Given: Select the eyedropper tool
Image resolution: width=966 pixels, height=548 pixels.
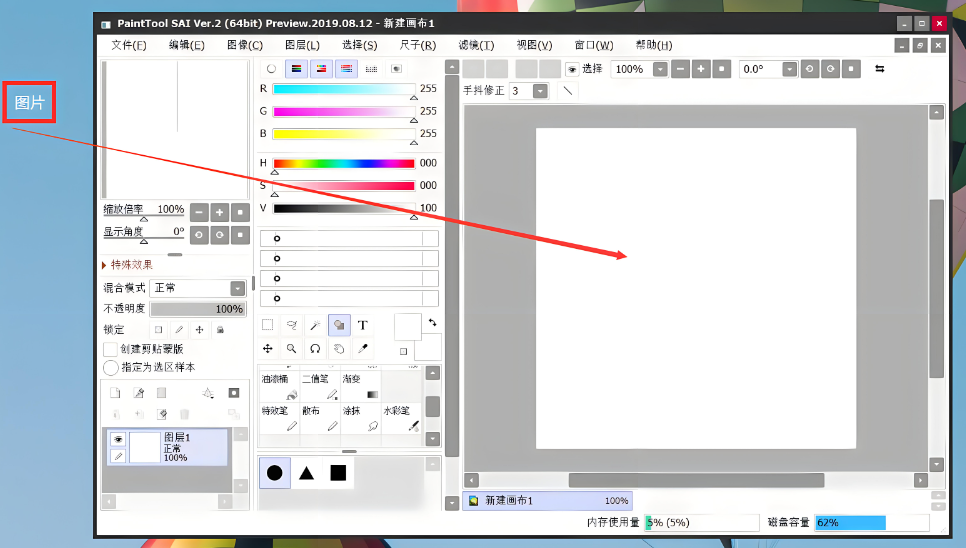Looking at the screenshot, I should point(362,349).
